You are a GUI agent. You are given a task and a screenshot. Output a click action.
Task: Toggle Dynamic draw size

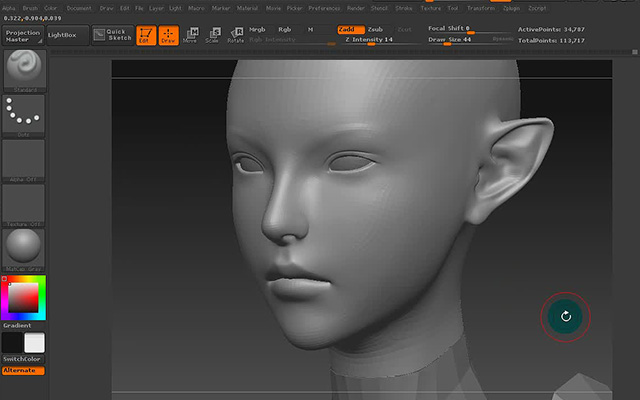click(502, 39)
